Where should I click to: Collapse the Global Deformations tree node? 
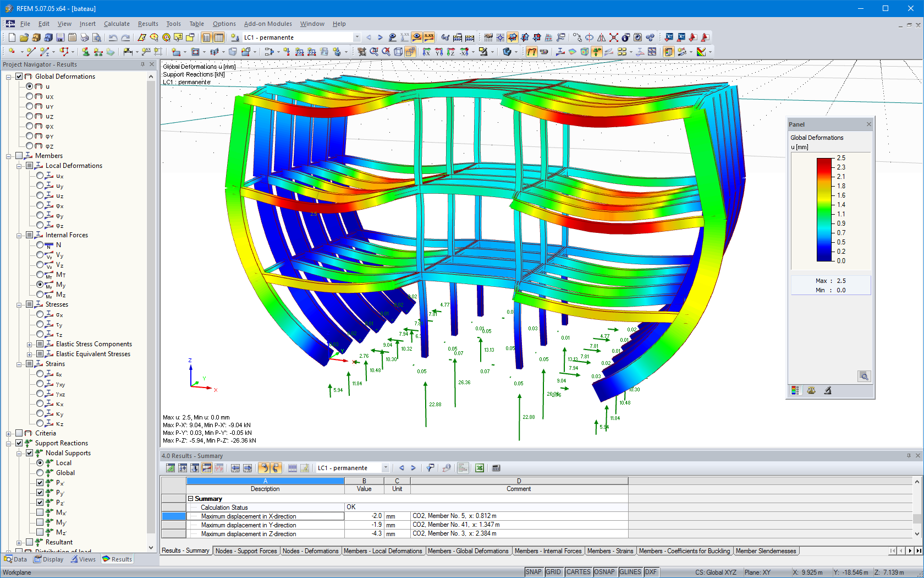[9, 77]
